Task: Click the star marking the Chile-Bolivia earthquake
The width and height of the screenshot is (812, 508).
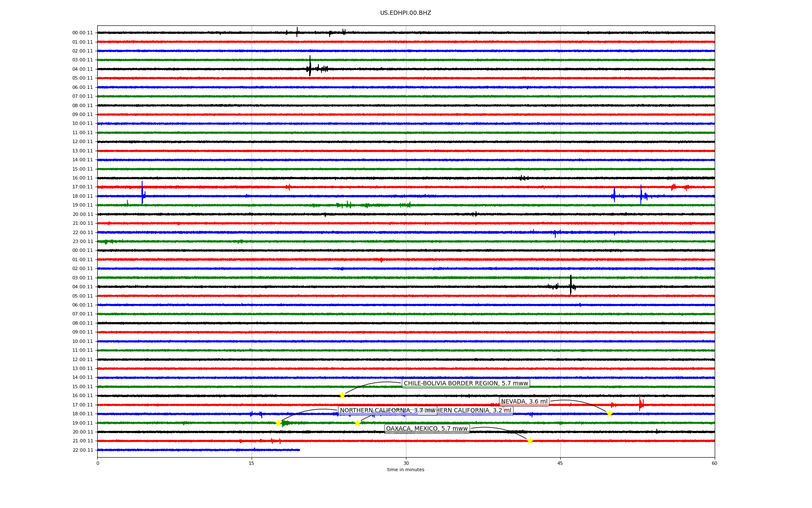Action: tap(342, 395)
